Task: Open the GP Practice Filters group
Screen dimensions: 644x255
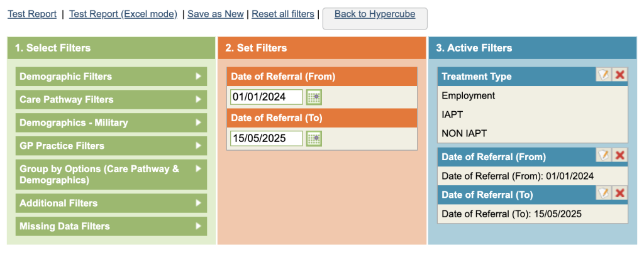Action: [x=111, y=146]
